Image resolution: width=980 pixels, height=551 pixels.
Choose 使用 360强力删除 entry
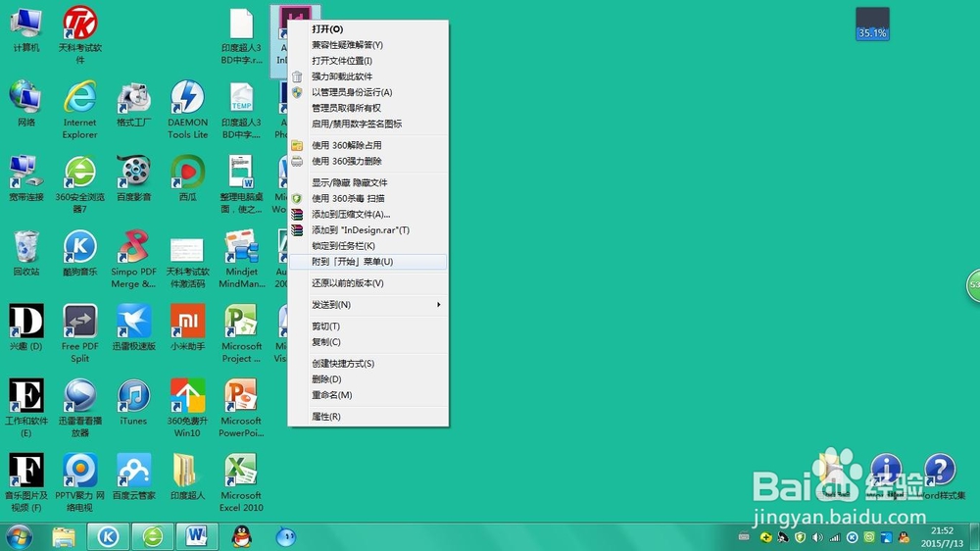(x=368, y=161)
